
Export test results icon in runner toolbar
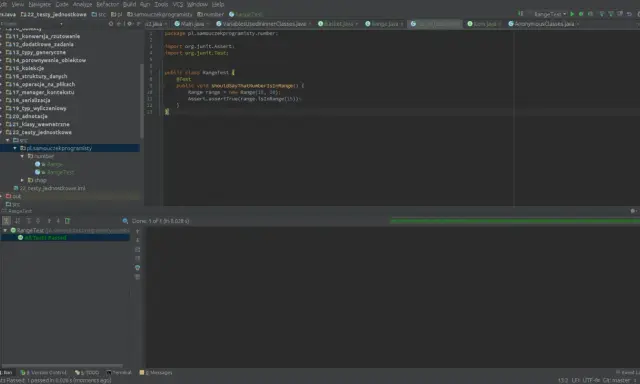point(68,221)
